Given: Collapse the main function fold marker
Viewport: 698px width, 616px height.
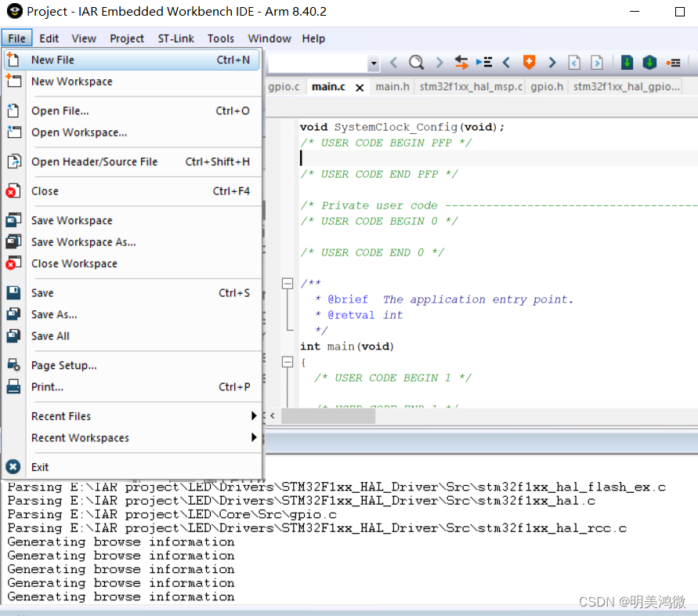Looking at the screenshot, I should point(288,361).
